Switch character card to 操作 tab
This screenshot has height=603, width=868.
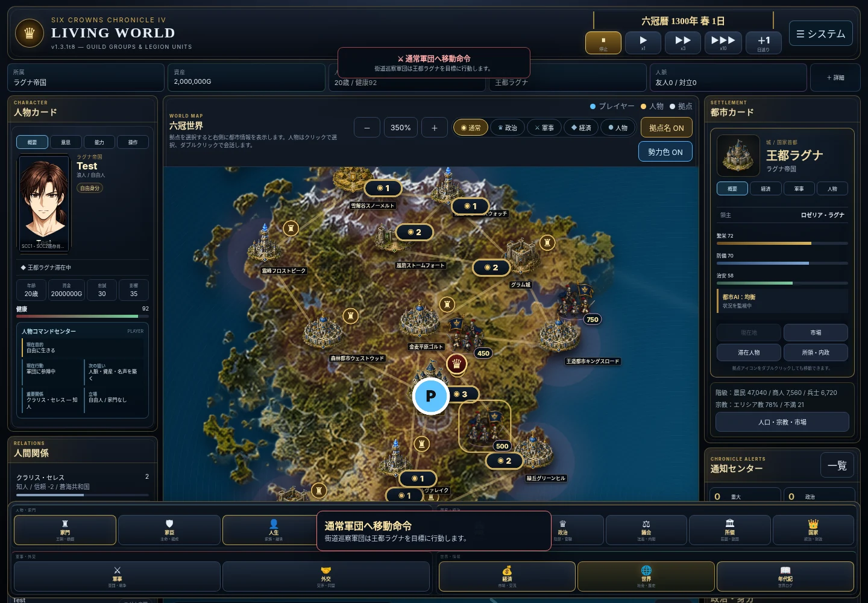pos(133,142)
